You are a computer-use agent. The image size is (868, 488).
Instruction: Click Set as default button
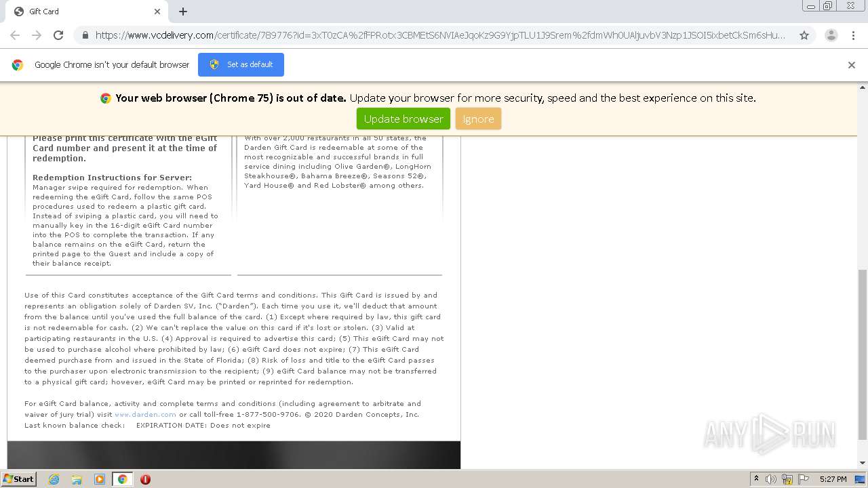(x=241, y=64)
